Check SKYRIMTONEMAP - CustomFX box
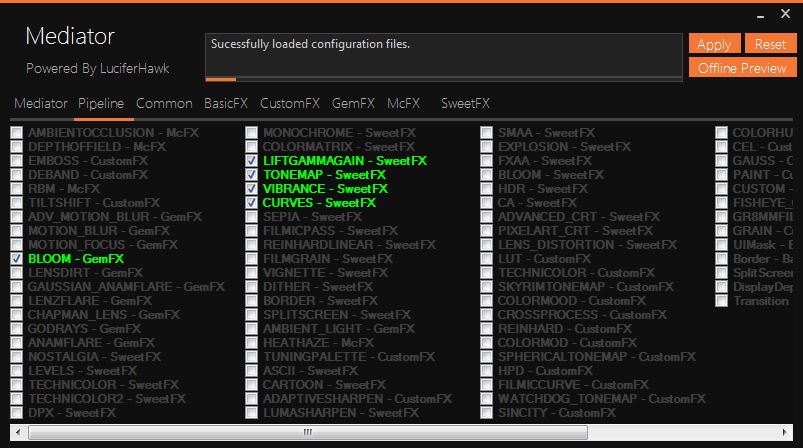 pos(487,287)
